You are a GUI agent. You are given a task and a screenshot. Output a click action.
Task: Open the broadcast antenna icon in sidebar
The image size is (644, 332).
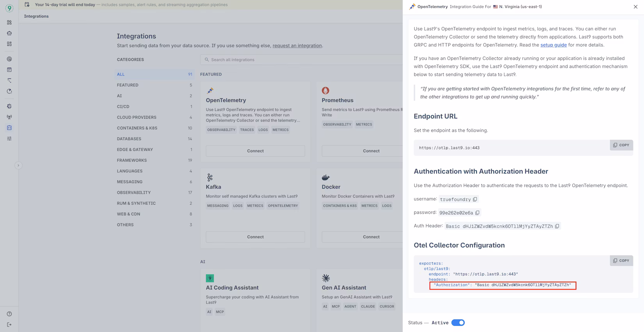coord(9,117)
